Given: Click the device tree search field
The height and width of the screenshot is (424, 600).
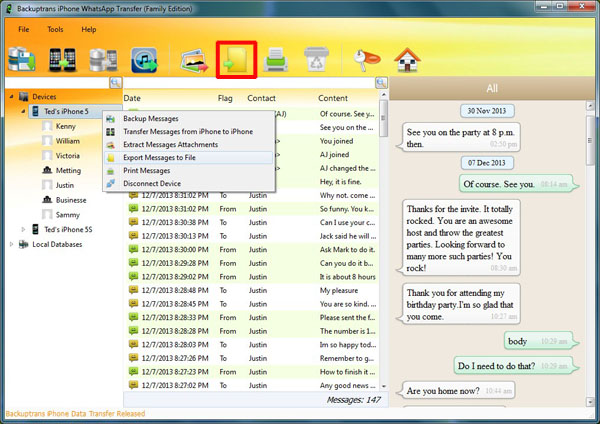Looking at the screenshot, I should point(57,83).
